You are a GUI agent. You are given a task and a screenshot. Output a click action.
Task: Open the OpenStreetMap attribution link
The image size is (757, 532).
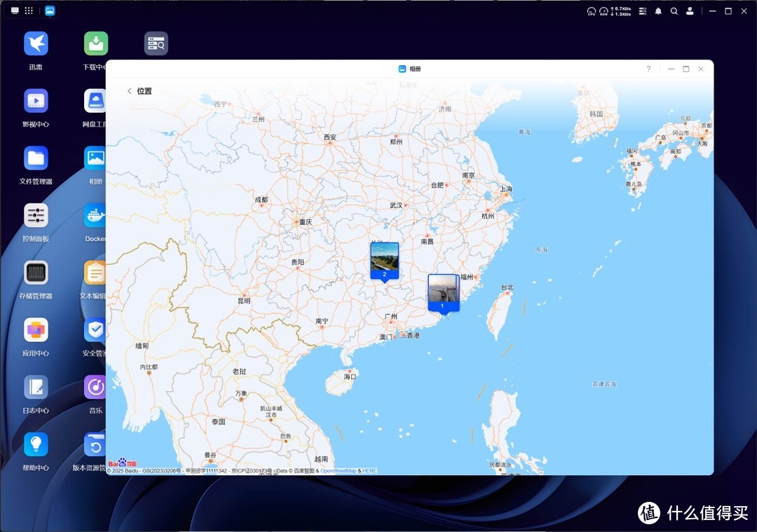coord(338,471)
